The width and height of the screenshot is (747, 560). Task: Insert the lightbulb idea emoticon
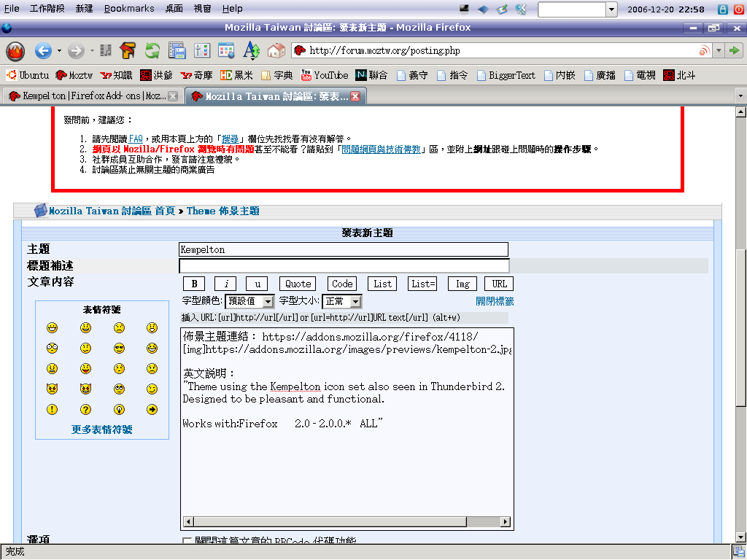point(119,410)
